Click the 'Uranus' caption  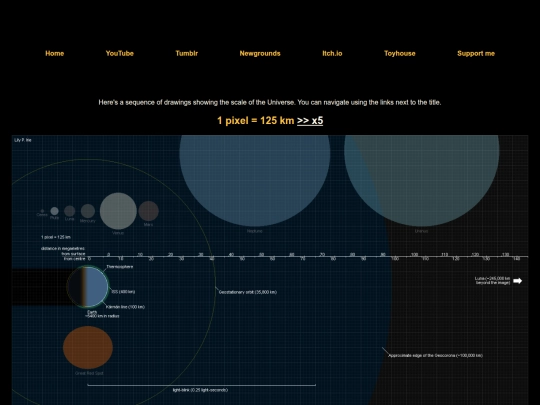[x=422, y=231]
